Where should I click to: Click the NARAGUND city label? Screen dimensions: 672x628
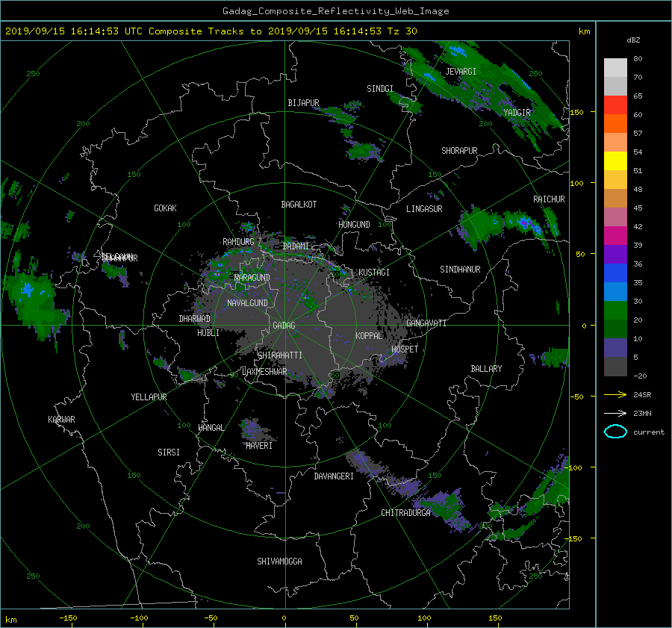pyautogui.click(x=252, y=278)
